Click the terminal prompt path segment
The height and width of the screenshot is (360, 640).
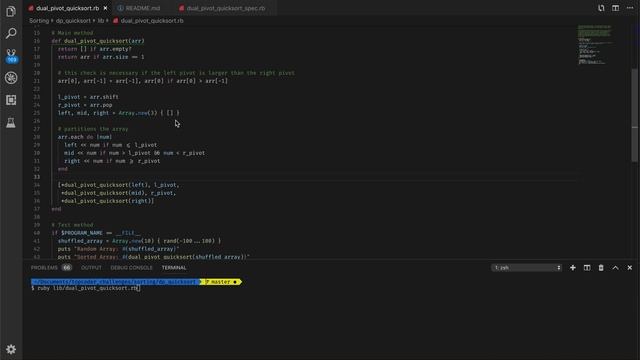(x=116, y=282)
